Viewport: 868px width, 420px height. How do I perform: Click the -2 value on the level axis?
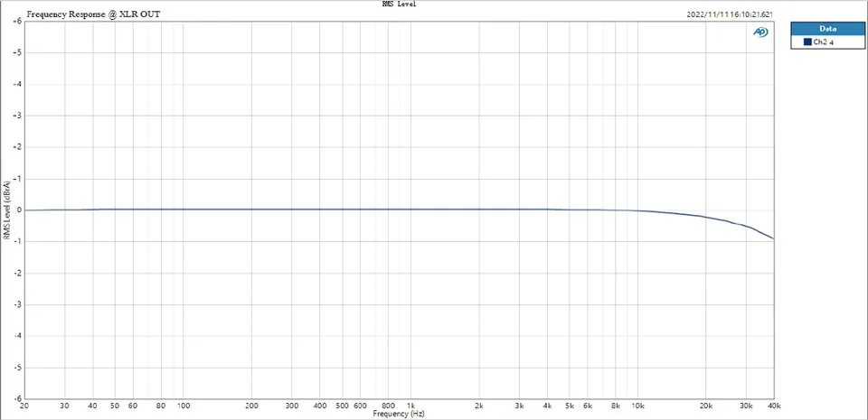click(17, 273)
